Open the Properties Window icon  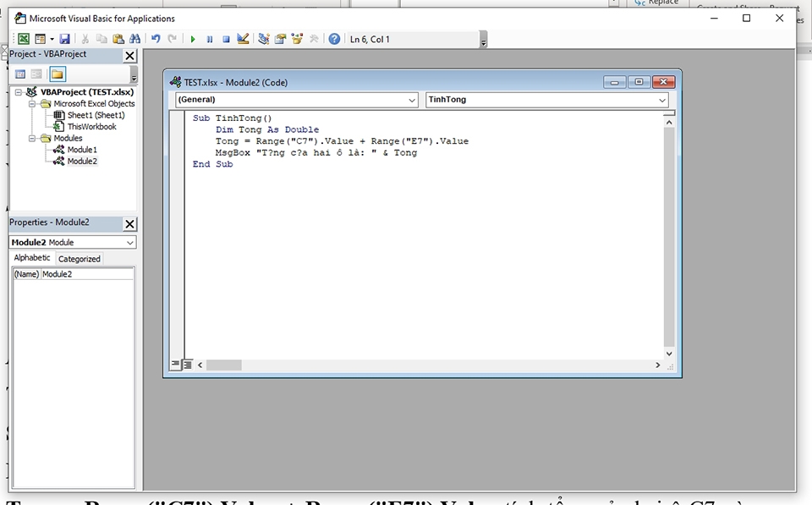coord(280,39)
